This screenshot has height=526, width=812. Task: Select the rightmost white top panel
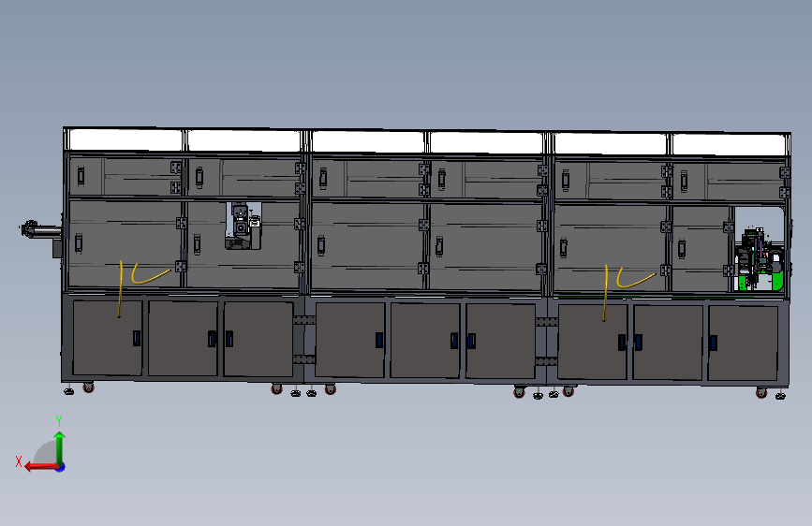click(x=728, y=144)
